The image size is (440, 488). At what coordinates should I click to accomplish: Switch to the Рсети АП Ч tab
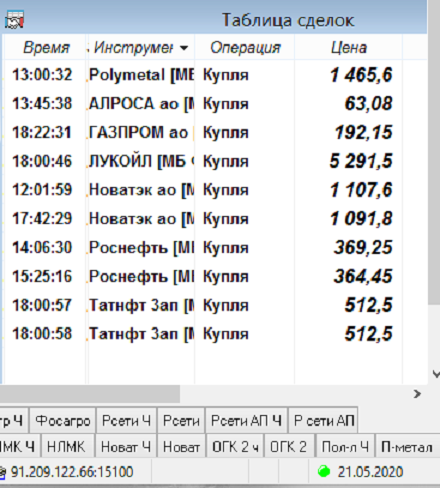[x=246, y=421]
